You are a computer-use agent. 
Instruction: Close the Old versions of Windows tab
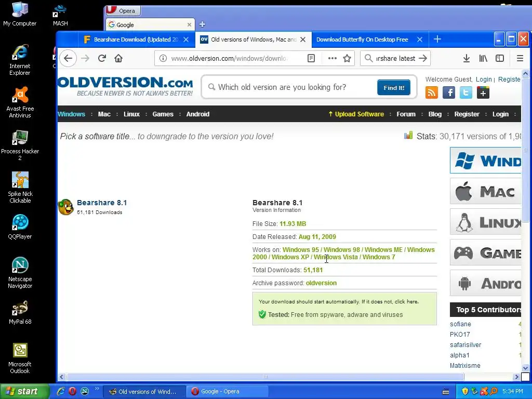[x=303, y=39]
